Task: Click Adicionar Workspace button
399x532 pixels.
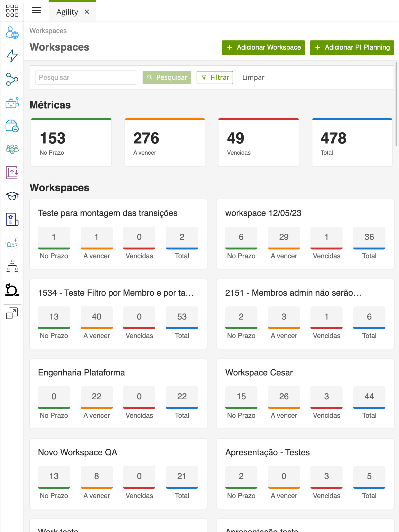Action: pyautogui.click(x=263, y=48)
